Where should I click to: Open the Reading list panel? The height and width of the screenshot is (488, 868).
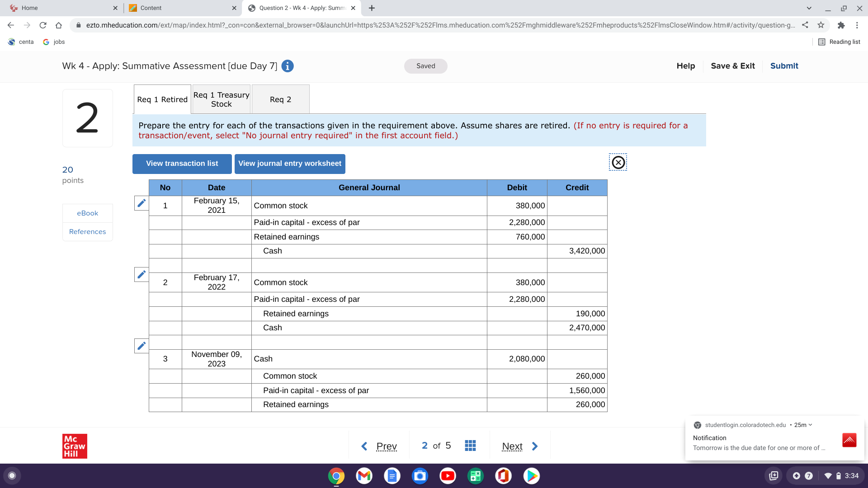(839, 42)
